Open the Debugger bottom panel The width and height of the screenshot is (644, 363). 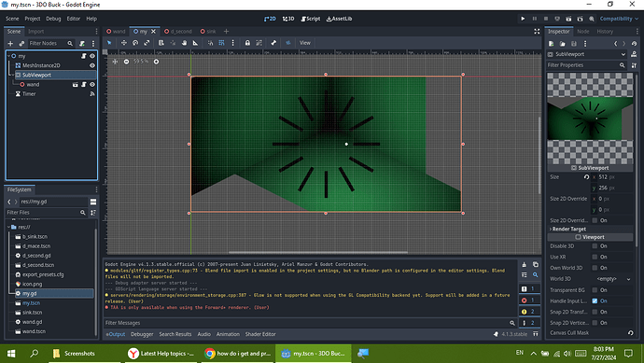[x=142, y=334]
